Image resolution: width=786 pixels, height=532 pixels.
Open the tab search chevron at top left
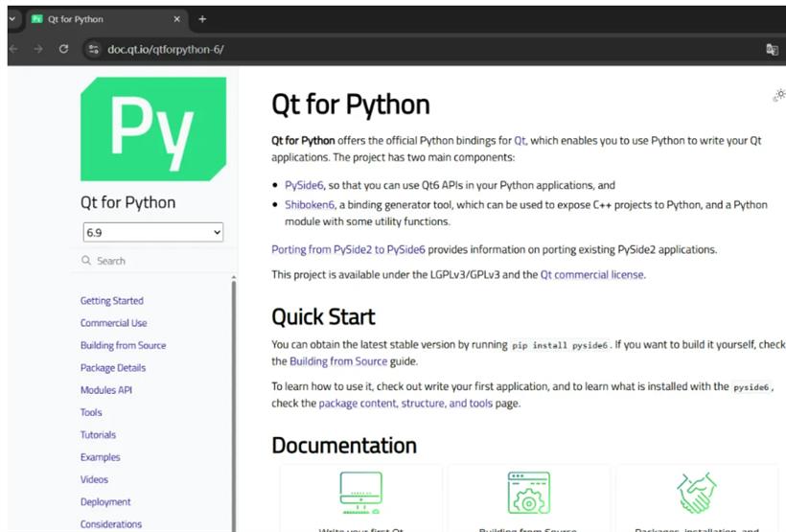click(x=12, y=19)
